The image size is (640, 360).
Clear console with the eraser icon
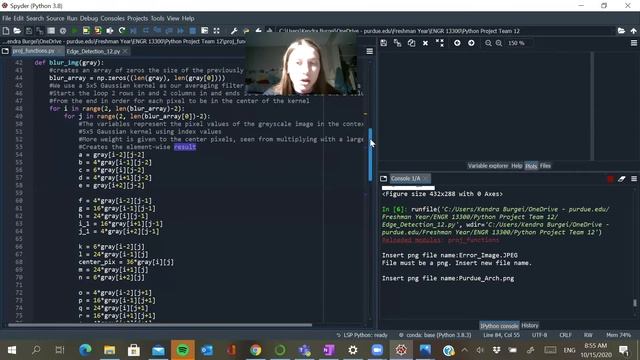[x=622, y=179]
